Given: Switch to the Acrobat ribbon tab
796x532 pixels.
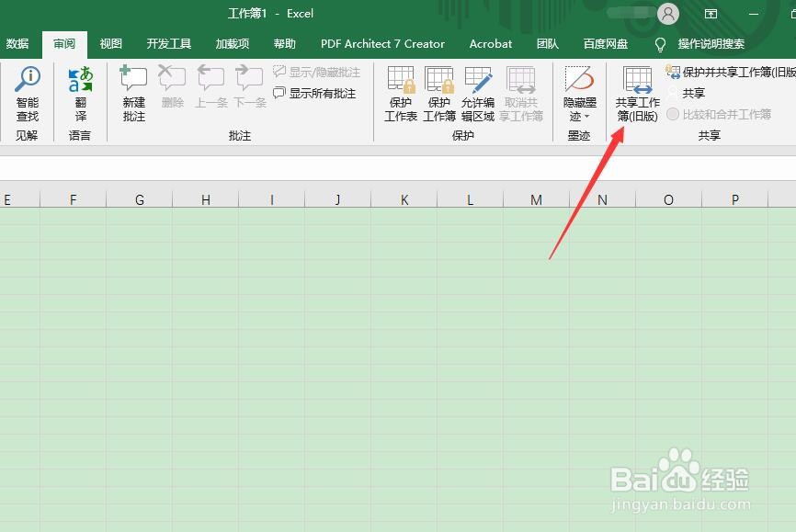Looking at the screenshot, I should point(490,43).
